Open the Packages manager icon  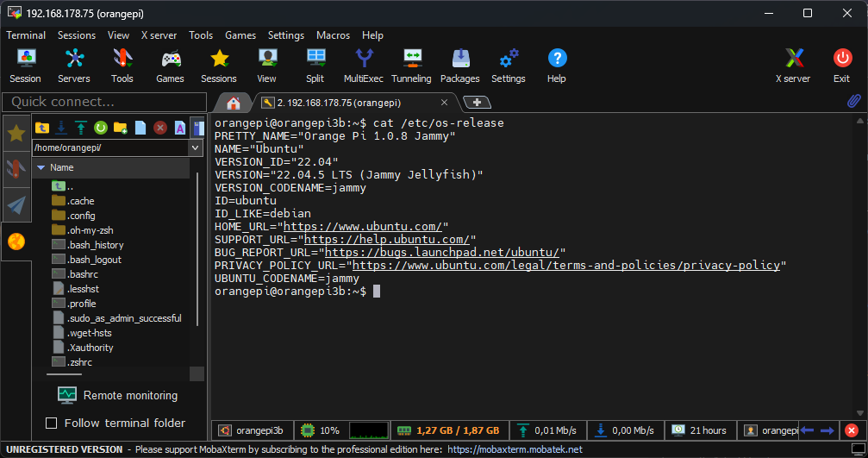(x=460, y=65)
